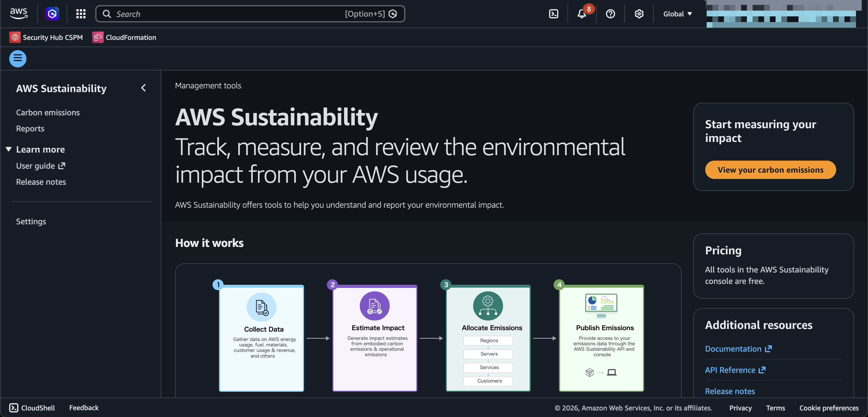Viewport: 868px width, 417px height.
Task: Open Reports in the sidebar
Action: point(30,128)
